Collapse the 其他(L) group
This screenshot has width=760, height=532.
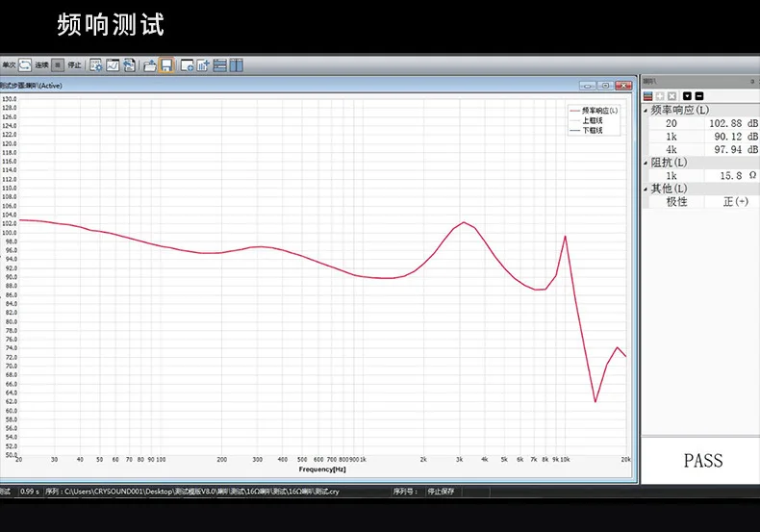[x=646, y=190]
